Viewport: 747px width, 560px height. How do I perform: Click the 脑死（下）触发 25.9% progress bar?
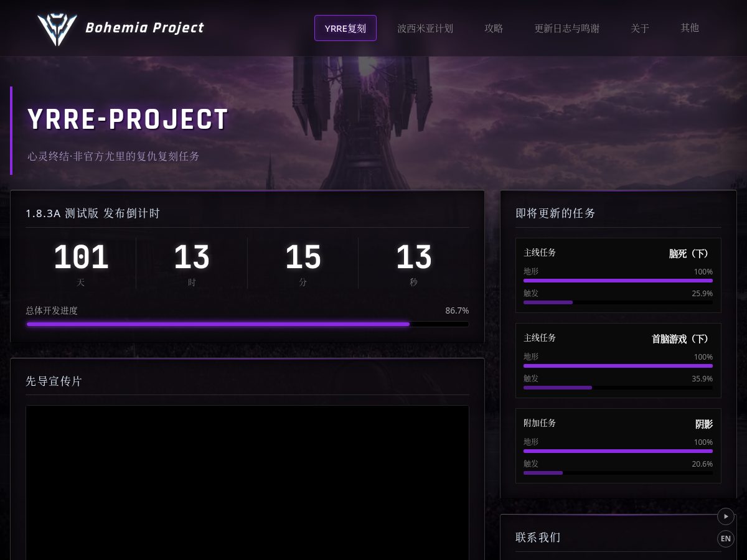tap(618, 302)
